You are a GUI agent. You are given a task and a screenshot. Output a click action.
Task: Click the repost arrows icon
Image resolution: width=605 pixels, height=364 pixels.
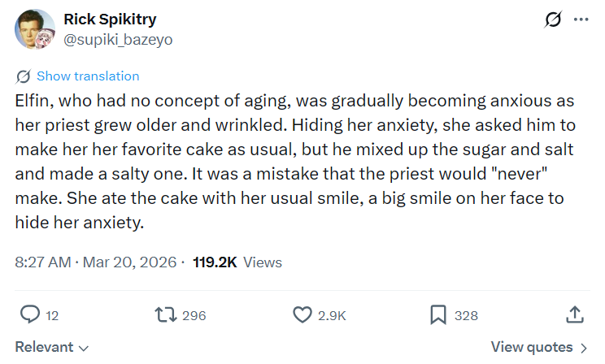166,314
